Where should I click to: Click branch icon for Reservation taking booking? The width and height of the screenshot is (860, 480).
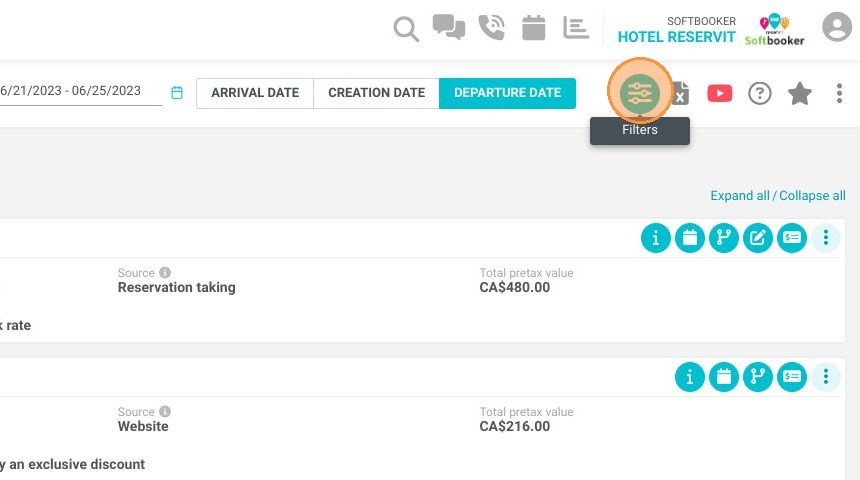(x=723, y=238)
